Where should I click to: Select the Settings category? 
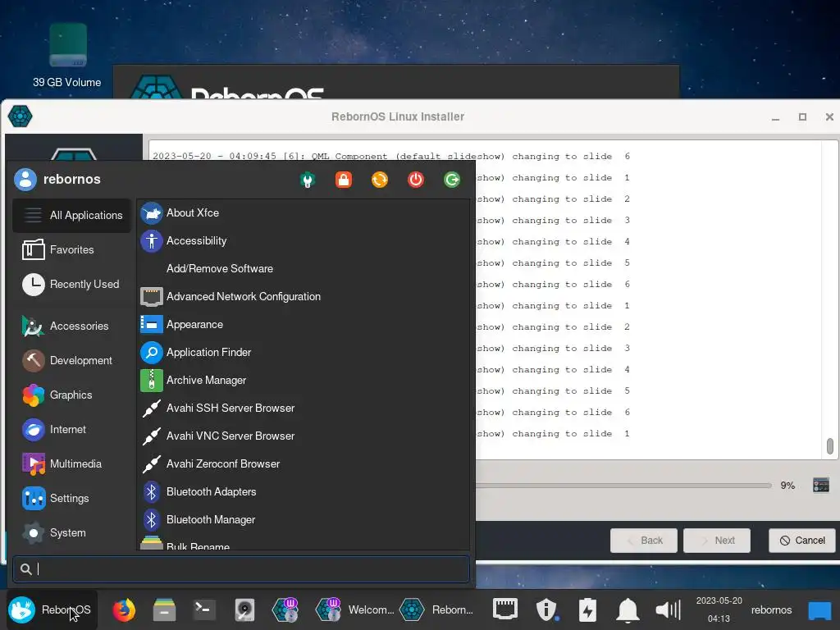point(72,498)
